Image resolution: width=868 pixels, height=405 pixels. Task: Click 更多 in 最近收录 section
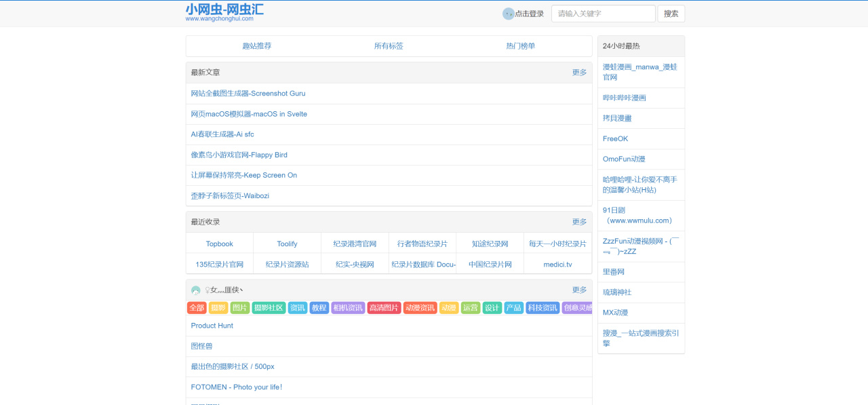pyautogui.click(x=579, y=222)
